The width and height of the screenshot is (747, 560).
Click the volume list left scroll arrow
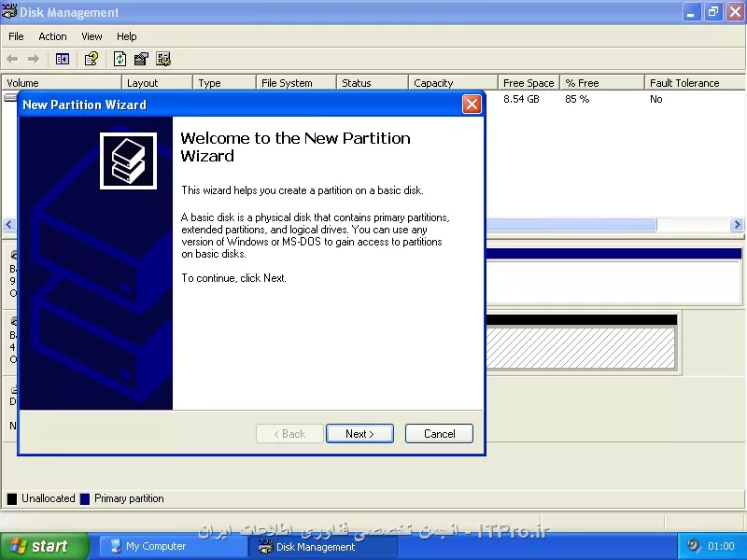tap(9, 224)
